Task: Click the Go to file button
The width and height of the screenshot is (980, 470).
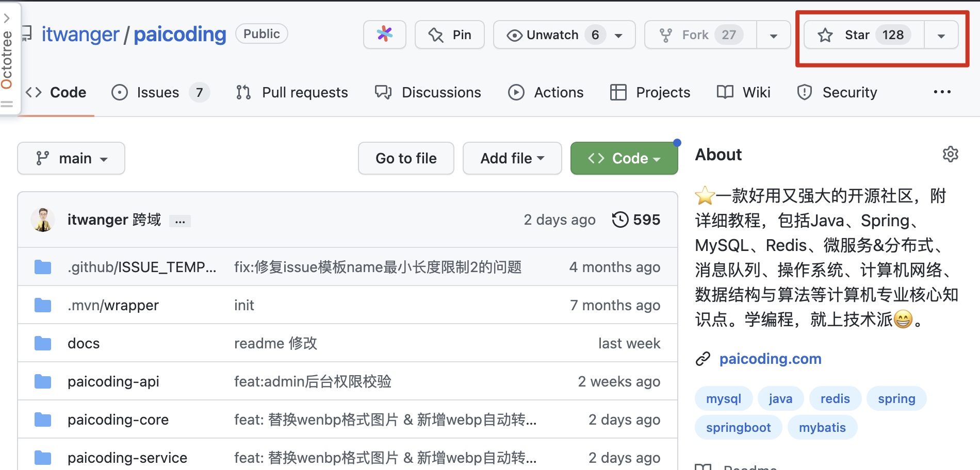Action: point(406,158)
